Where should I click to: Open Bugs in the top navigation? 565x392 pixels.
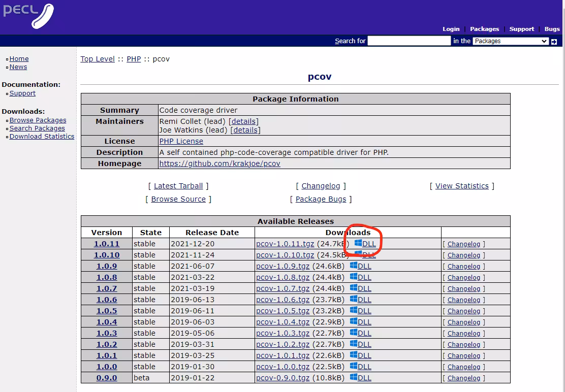click(552, 29)
